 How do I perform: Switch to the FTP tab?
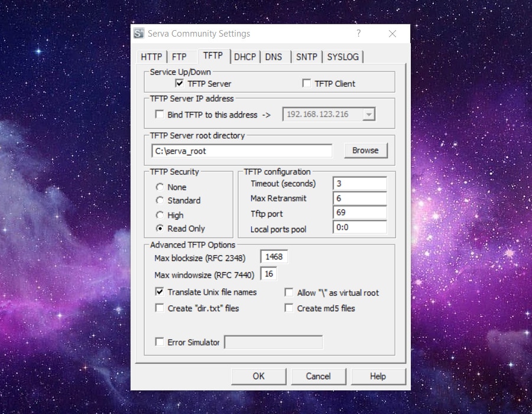click(179, 57)
